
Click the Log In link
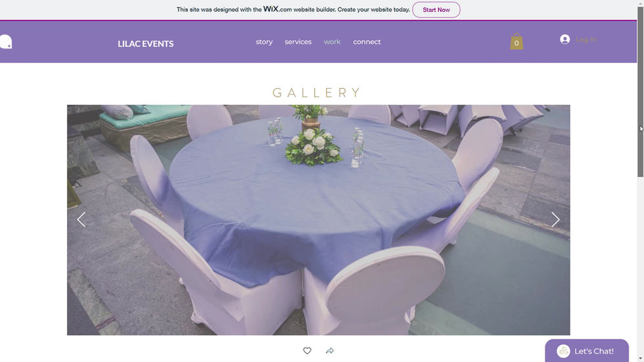pos(586,39)
